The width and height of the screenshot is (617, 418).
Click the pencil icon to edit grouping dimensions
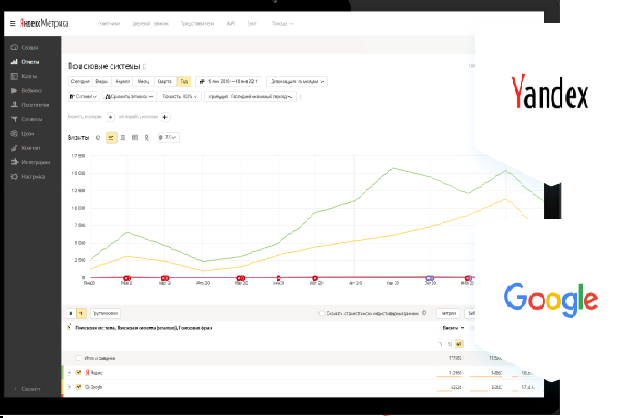coord(69,327)
